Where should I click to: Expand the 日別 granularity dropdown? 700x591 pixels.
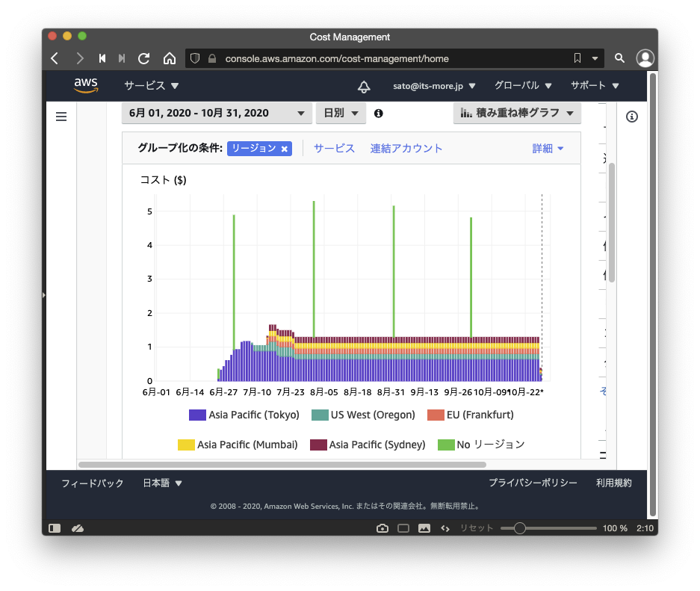(341, 114)
